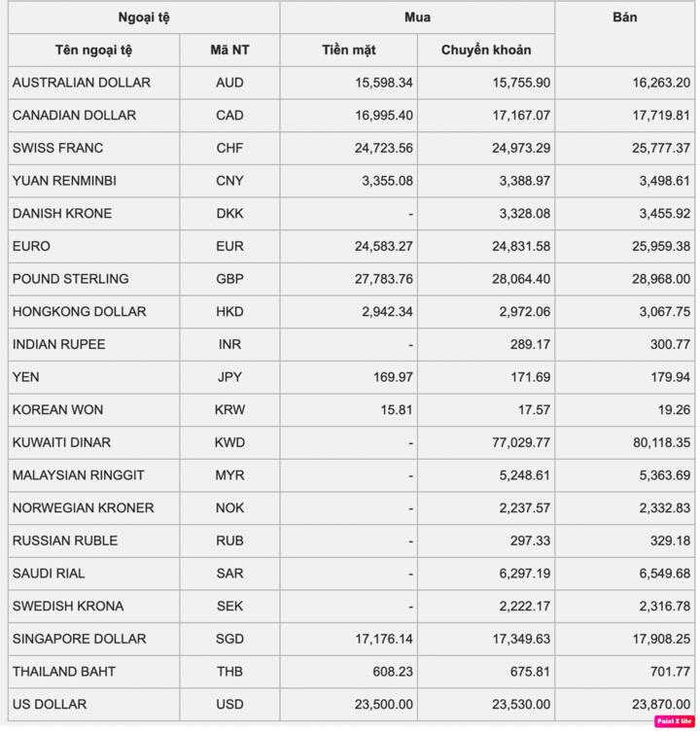Select the KOREAN WON cash rate 15.81
Image resolution: width=700 pixels, height=732 pixels.
coord(396,409)
